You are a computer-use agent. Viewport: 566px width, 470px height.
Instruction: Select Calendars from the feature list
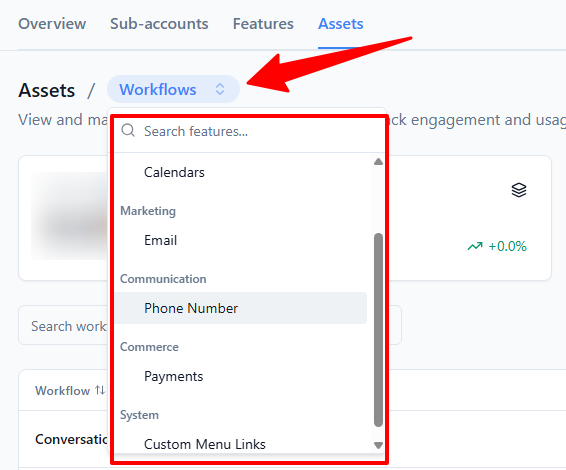241,172
